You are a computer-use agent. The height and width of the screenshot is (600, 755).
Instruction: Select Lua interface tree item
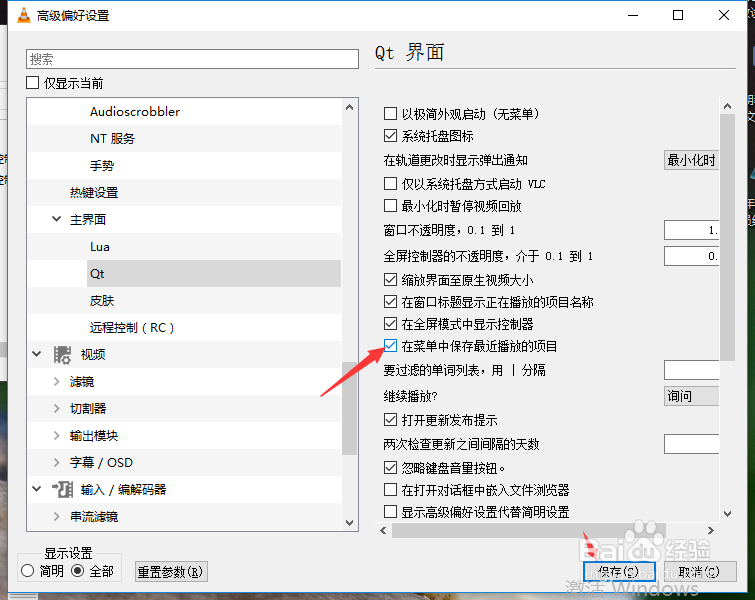click(x=100, y=247)
